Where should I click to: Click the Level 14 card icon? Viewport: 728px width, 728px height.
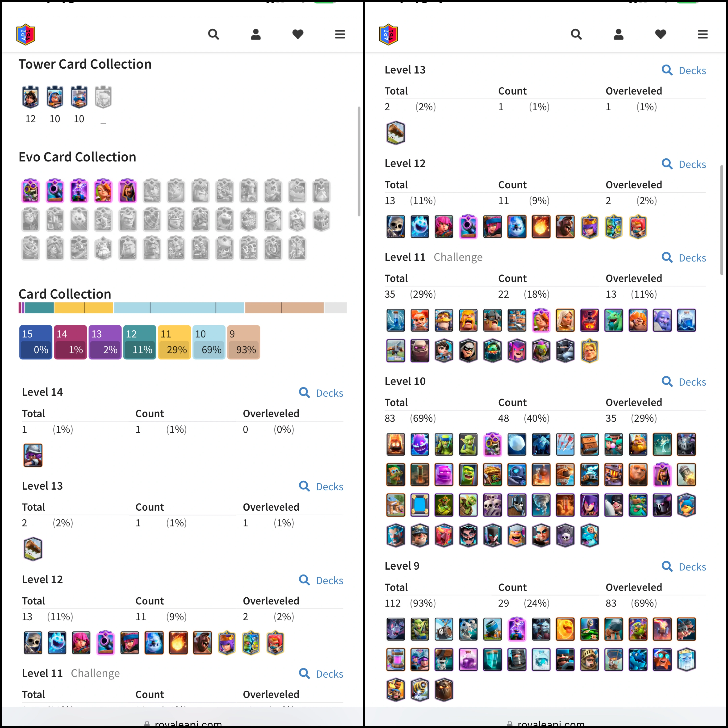[33, 455]
